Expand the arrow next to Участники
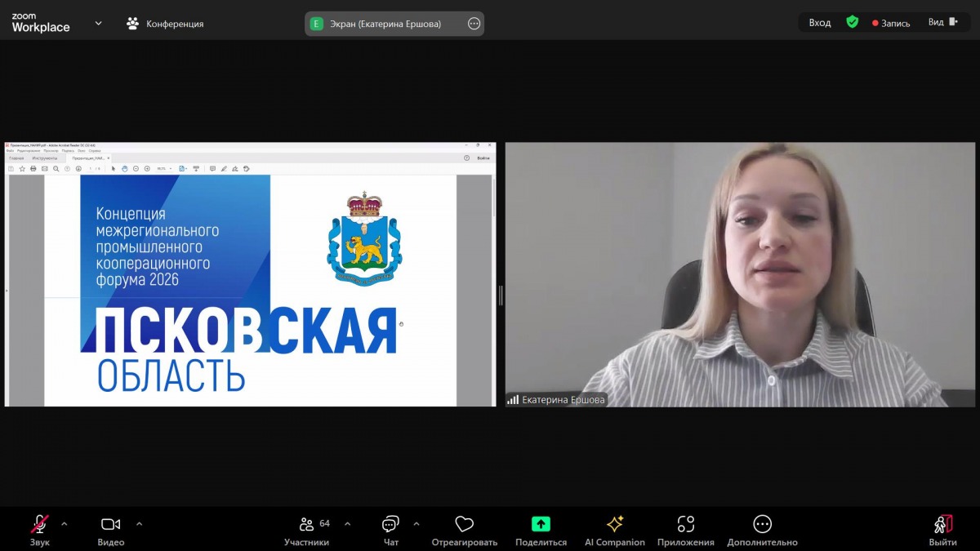The image size is (980, 551). 347,523
